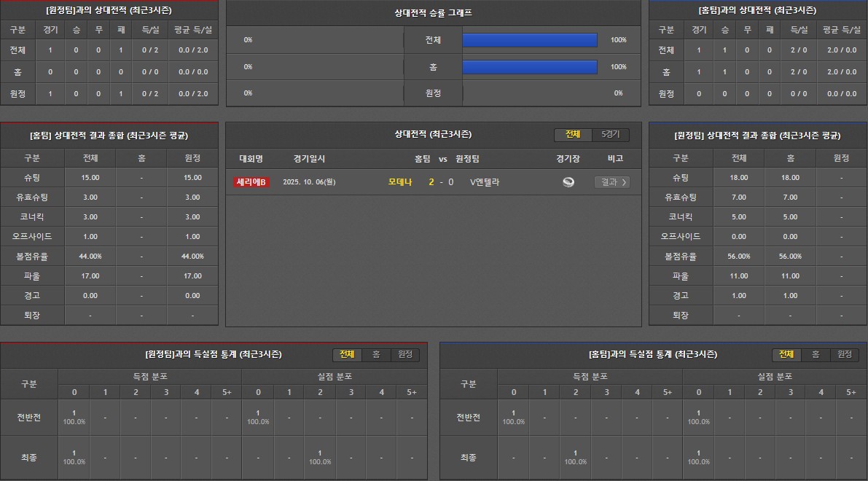Viewport: 868px width, 481px height.
Task: Open the 결과 result button for Modena match
Action: 611,182
